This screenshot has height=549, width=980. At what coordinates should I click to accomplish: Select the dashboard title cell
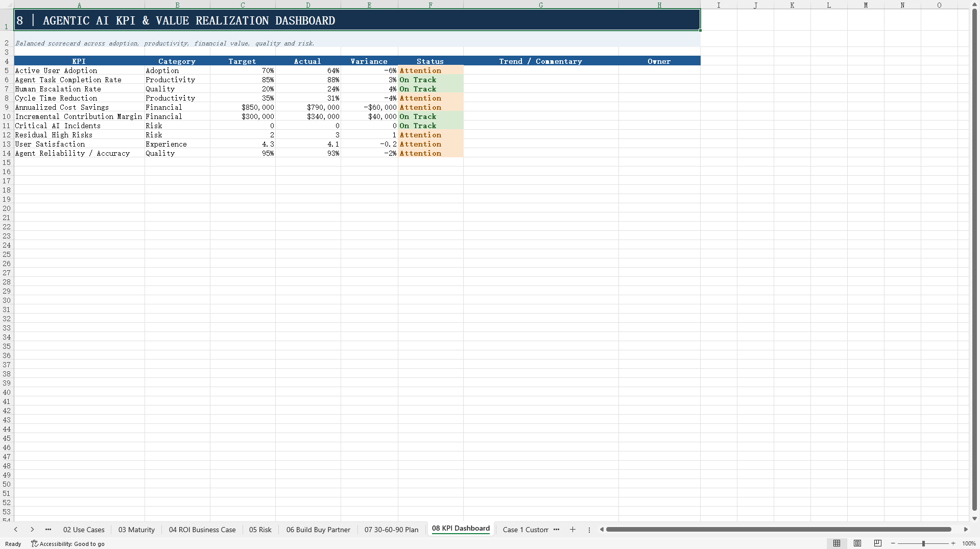coord(357,20)
